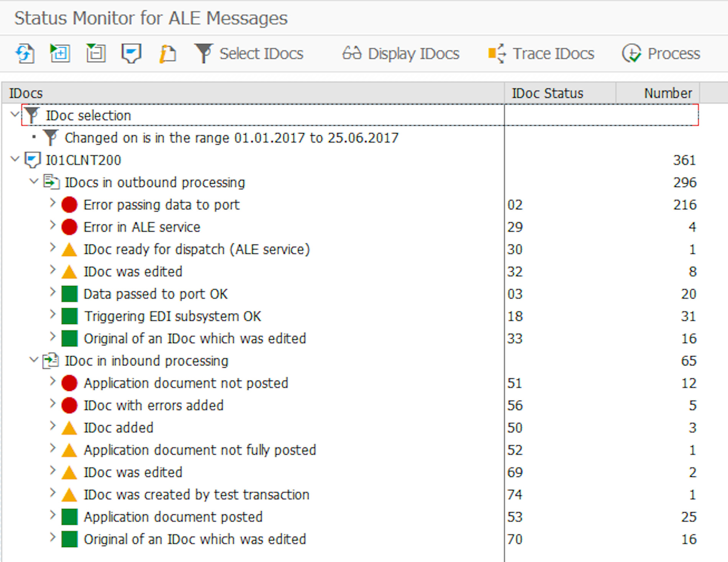Collapse IDocs in outbound processing

point(34,181)
